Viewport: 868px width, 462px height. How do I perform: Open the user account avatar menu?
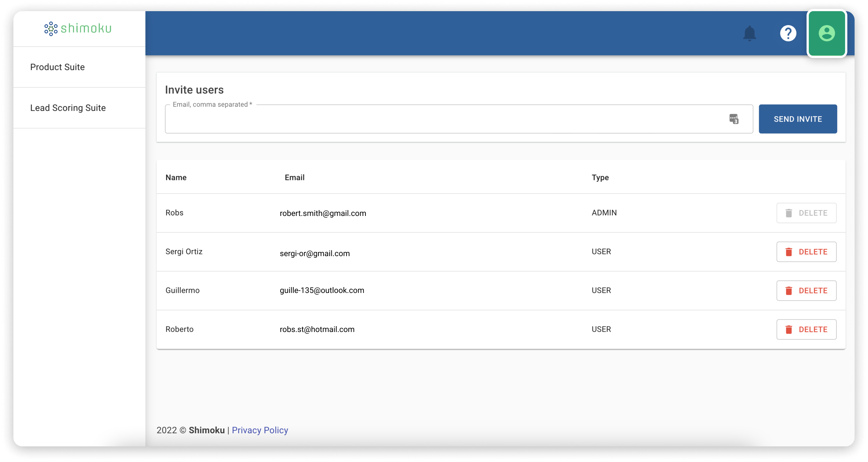(x=827, y=33)
